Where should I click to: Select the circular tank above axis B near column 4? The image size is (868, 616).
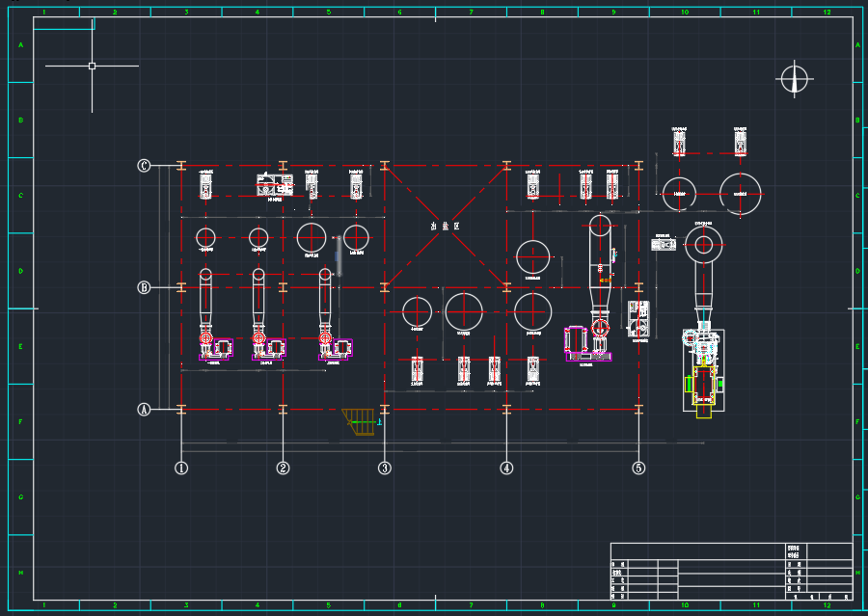(532, 257)
